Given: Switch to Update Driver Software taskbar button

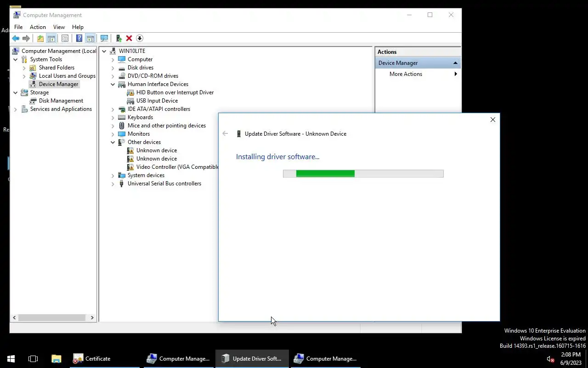Looking at the screenshot, I should [252, 358].
